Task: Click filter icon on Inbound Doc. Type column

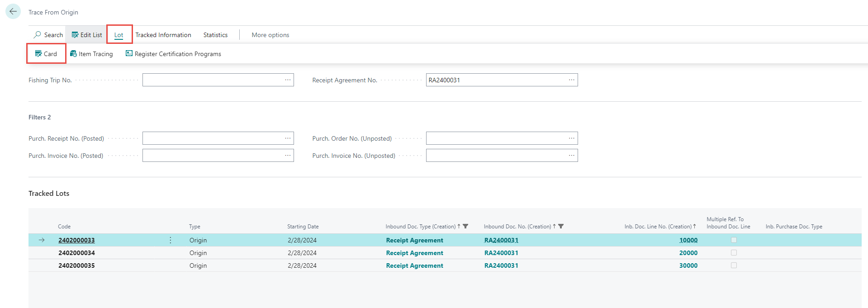Action: click(465, 227)
